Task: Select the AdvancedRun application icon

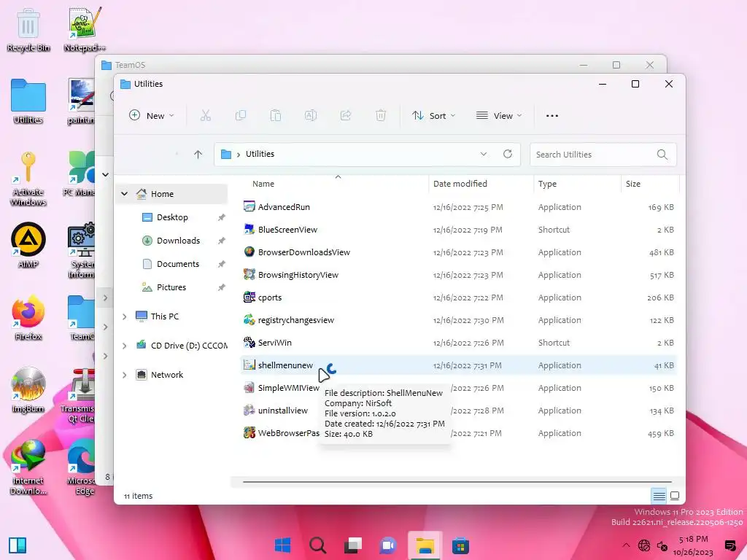Action: (x=249, y=206)
